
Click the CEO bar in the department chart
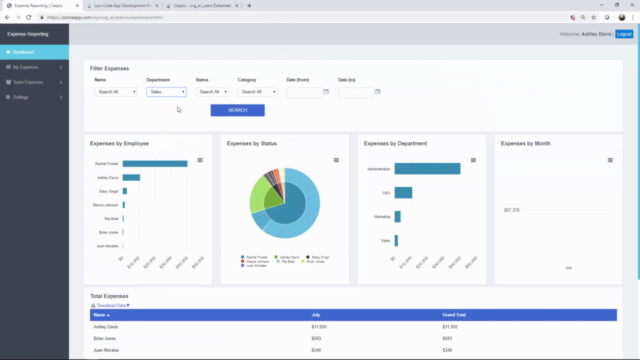pos(403,193)
